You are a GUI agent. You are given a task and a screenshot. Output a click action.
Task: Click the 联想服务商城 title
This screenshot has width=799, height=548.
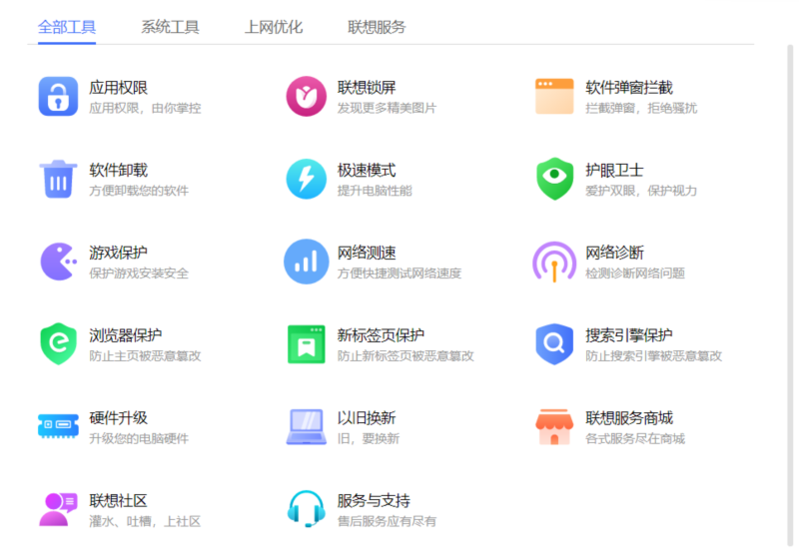tap(629, 418)
